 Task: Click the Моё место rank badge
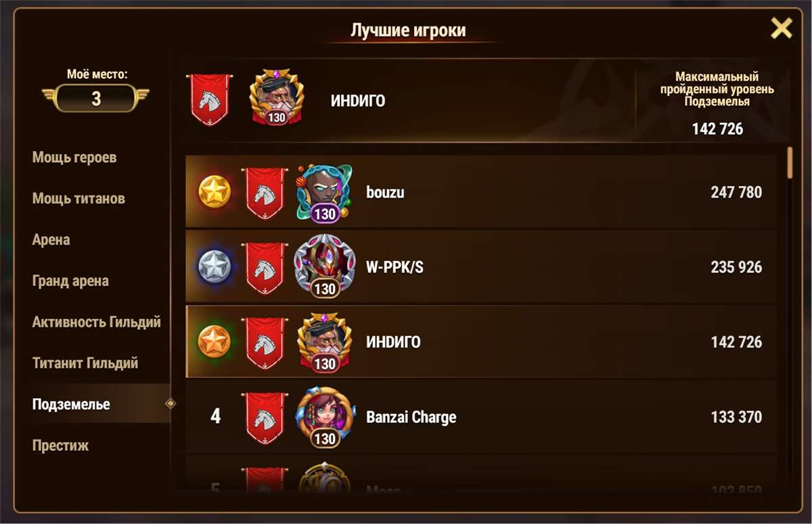pyautogui.click(x=95, y=99)
